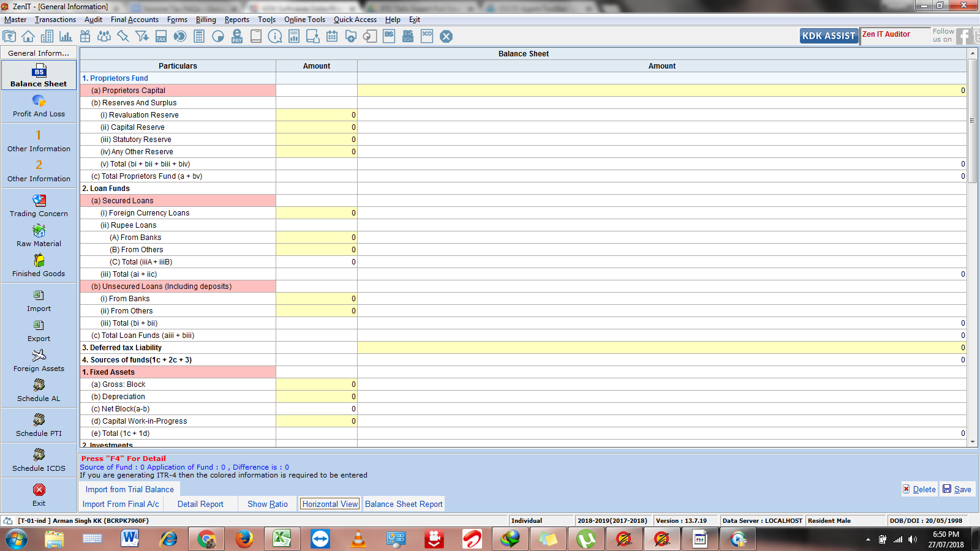
Task: Click the Delete button
Action: click(x=919, y=489)
